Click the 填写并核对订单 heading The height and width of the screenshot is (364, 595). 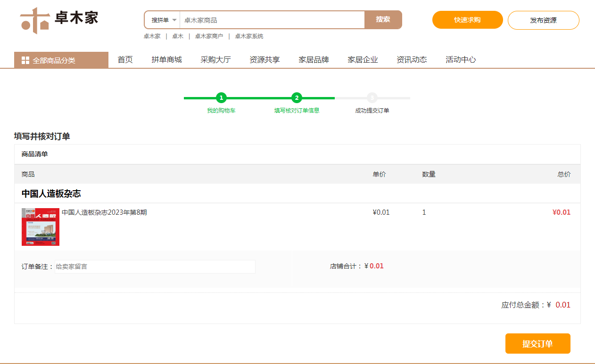pyautogui.click(x=42, y=137)
